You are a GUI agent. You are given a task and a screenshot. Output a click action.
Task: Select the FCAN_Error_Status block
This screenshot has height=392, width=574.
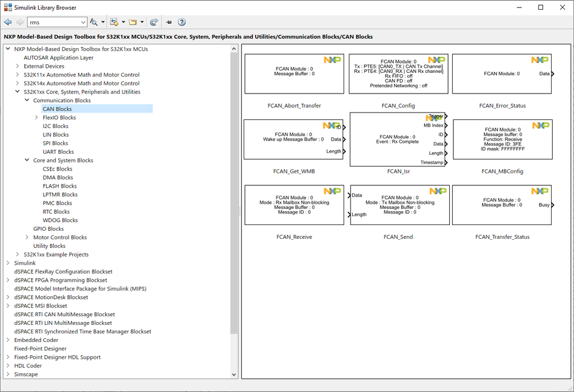502,74
